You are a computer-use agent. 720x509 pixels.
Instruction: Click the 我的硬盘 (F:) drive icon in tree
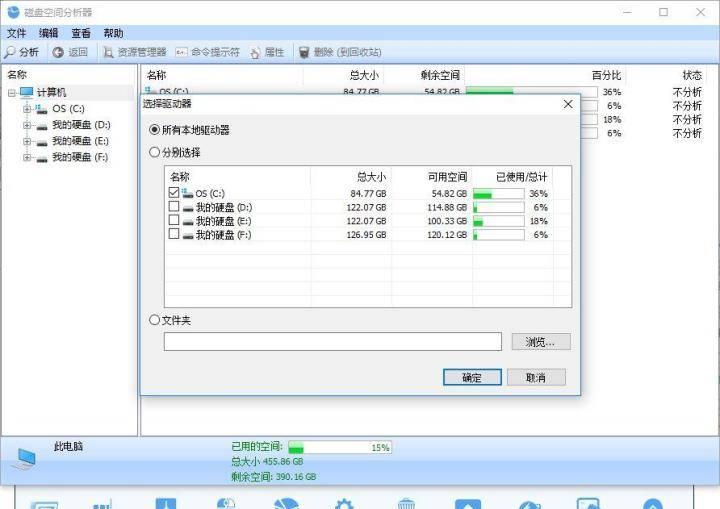pos(42,158)
